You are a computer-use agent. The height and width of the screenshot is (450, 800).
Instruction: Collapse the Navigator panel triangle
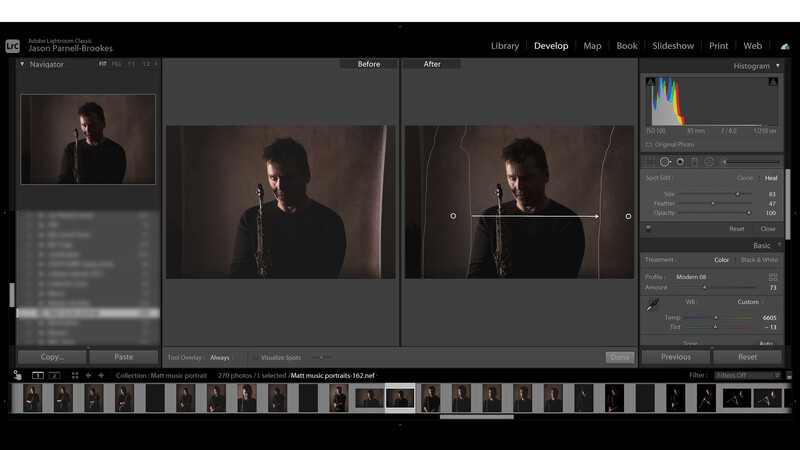[x=22, y=64]
